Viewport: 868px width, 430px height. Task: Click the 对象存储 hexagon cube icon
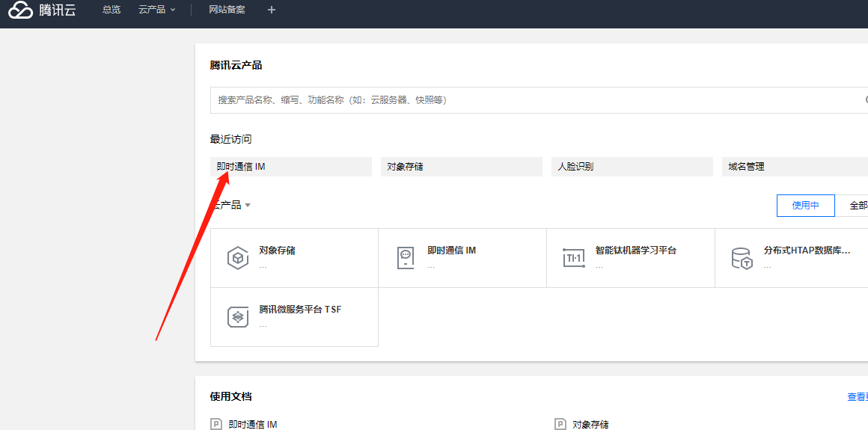237,258
